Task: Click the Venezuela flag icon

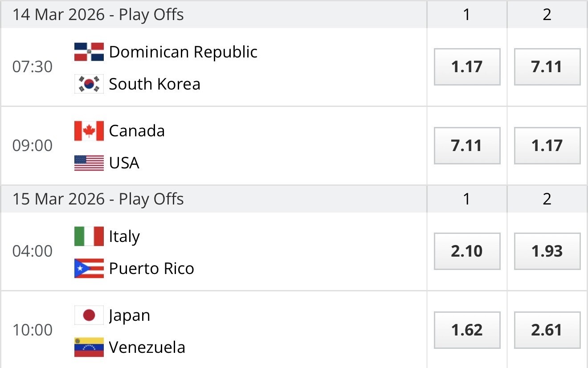Action: click(x=89, y=347)
